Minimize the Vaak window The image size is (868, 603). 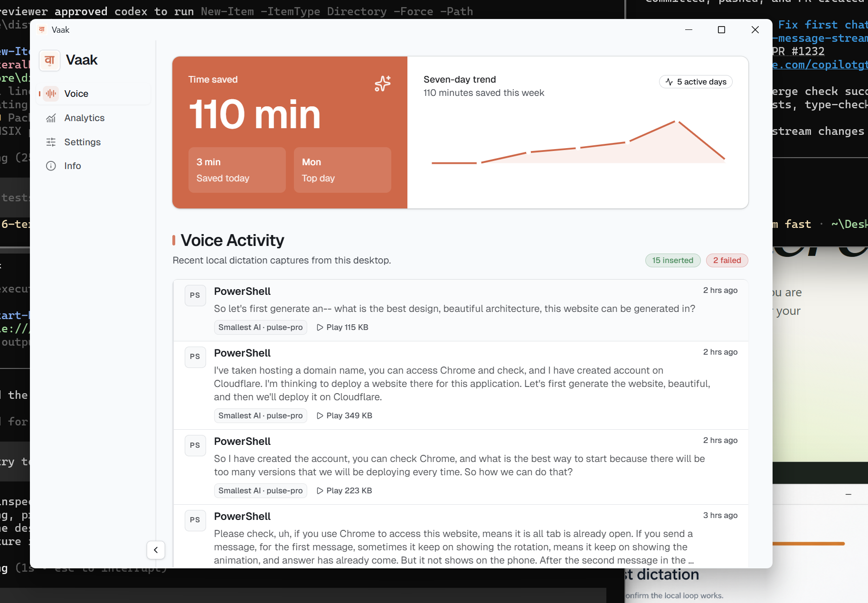coord(689,29)
